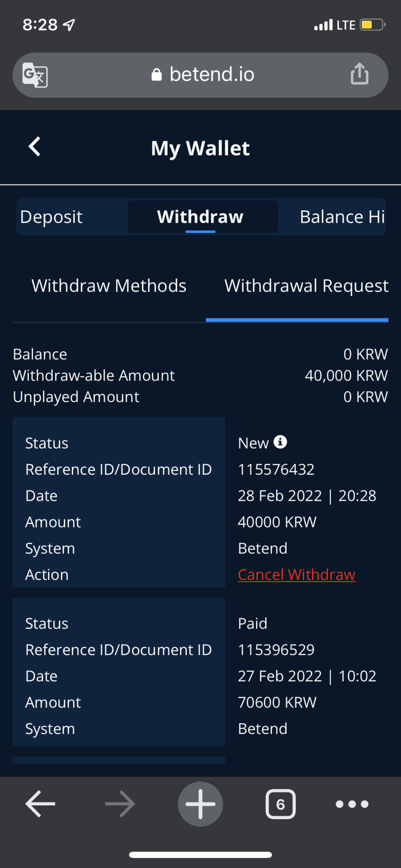This screenshot has width=401, height=868.
Task: Tap the Balance label
Action: pyautogui.click(x=40, y=354)
